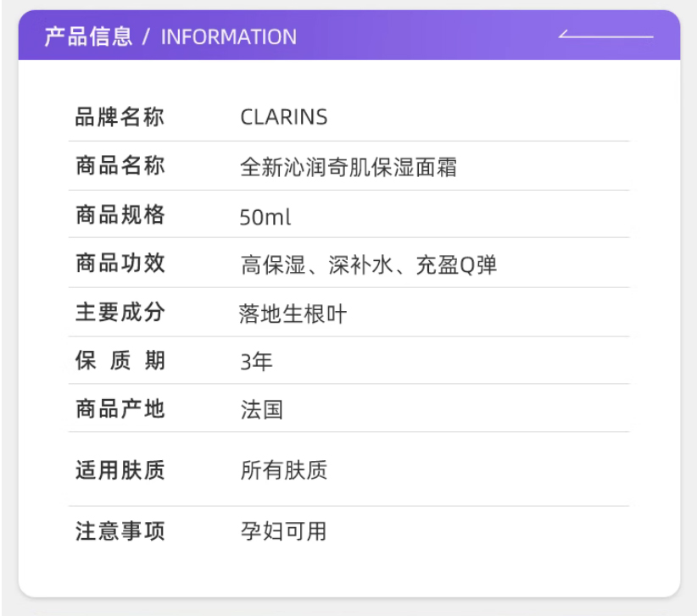Click the 主要成分 row label
Viewport: 697px width, 616px height.
pyautogui.click(x=120, y=313)
